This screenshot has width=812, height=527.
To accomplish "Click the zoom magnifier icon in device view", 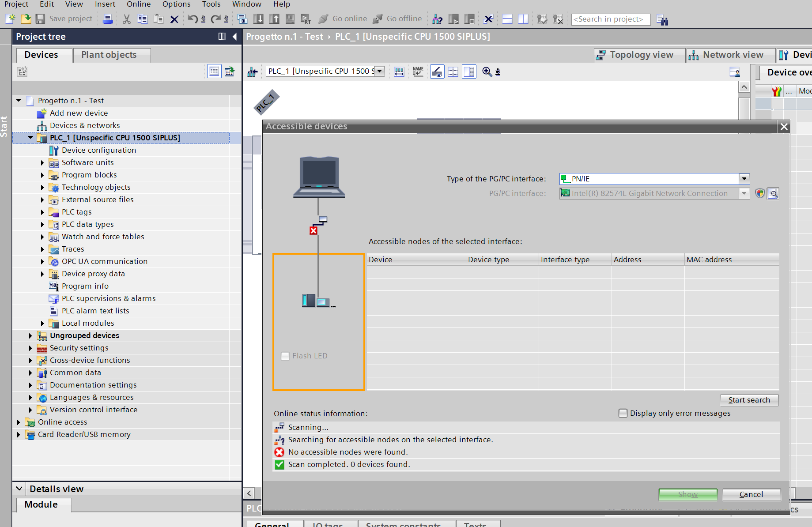I will click(487, 72).
